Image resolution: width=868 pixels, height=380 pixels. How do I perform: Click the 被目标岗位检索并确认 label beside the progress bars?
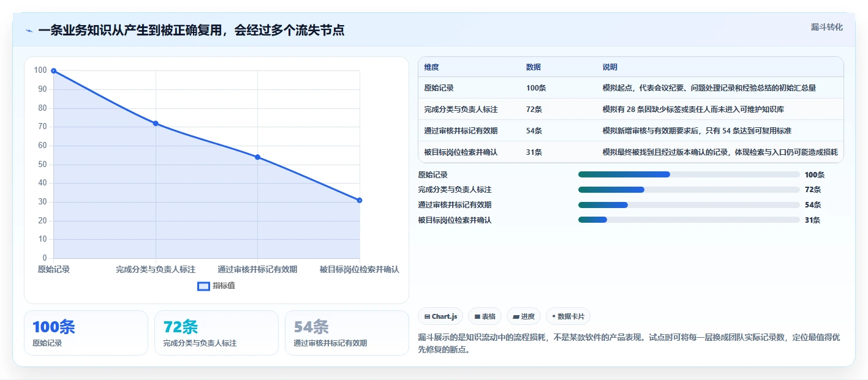(x=455, y=220)
